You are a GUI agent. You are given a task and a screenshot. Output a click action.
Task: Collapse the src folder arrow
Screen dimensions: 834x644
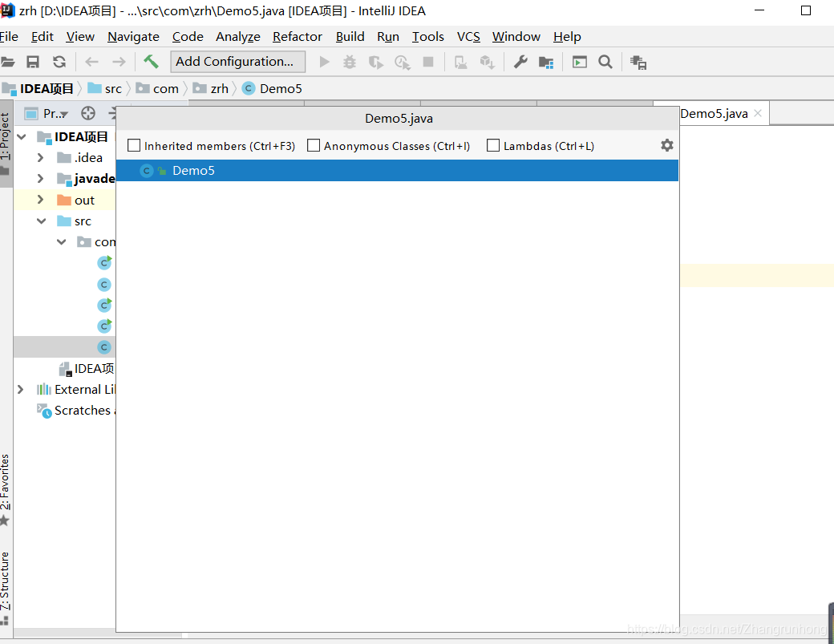pos(42,221)
